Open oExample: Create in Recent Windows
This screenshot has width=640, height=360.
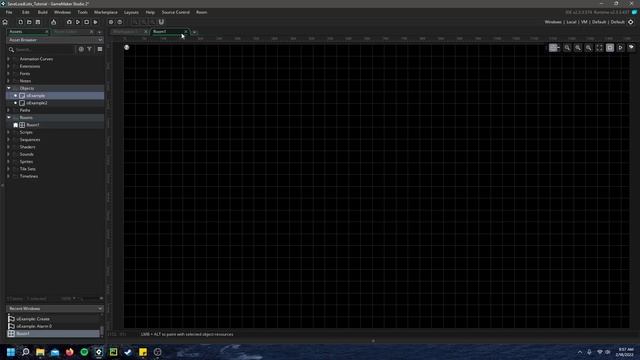tap(53, 319)
